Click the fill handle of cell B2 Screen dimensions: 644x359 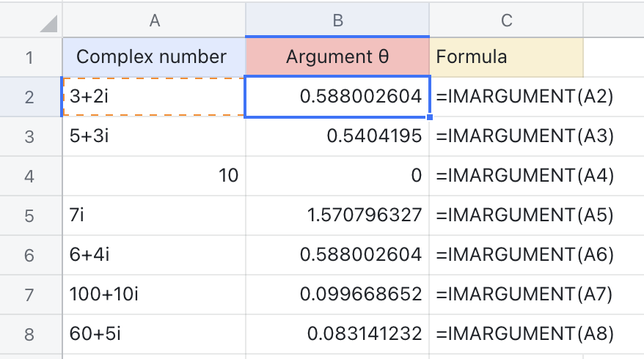[429, 116]
